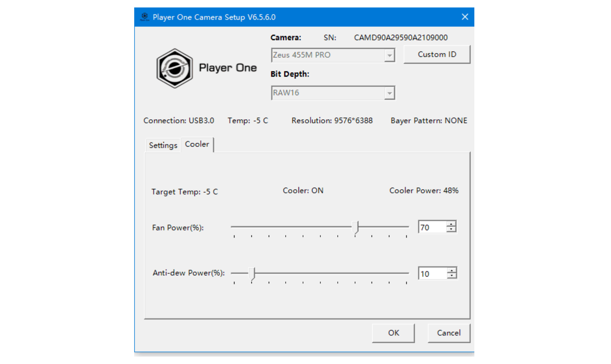
Task: Click the 'Temp: -5 C' status text
Action: pos(248,121)
